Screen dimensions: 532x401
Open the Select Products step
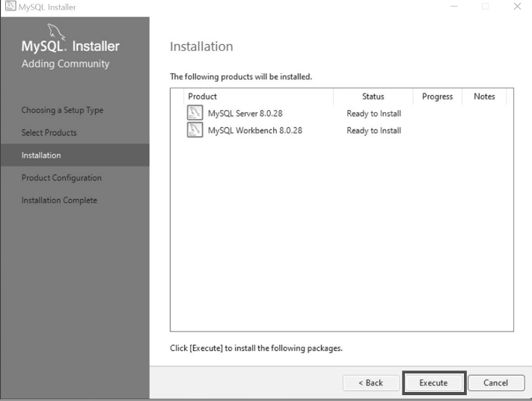tap(49, 132)
